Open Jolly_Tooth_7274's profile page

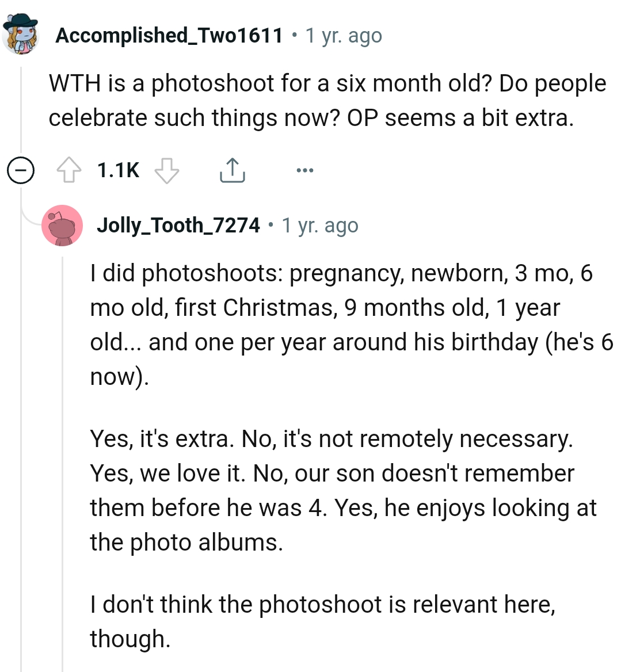pos(180,225)
